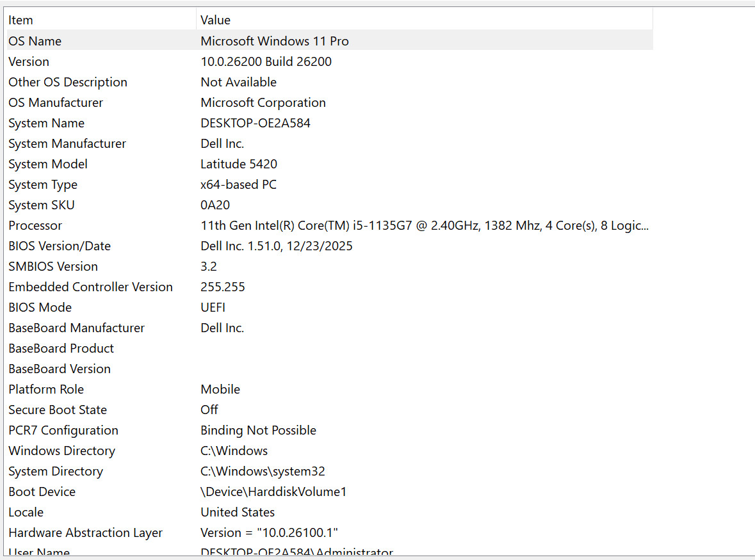Click value x64-based PC
The width and height of the screenshot is (755, 560).
tap(238, 185)
